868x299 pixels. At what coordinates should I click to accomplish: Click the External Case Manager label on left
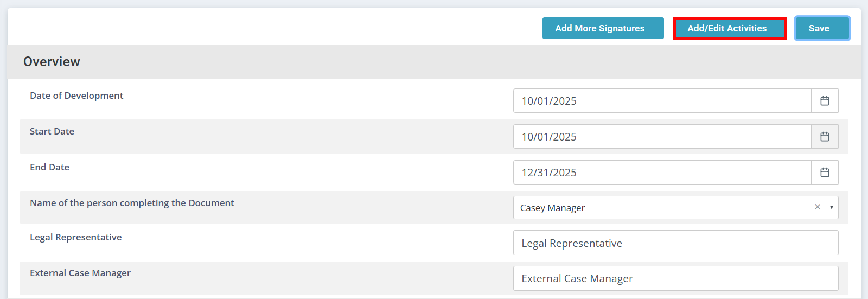[80, 273]
